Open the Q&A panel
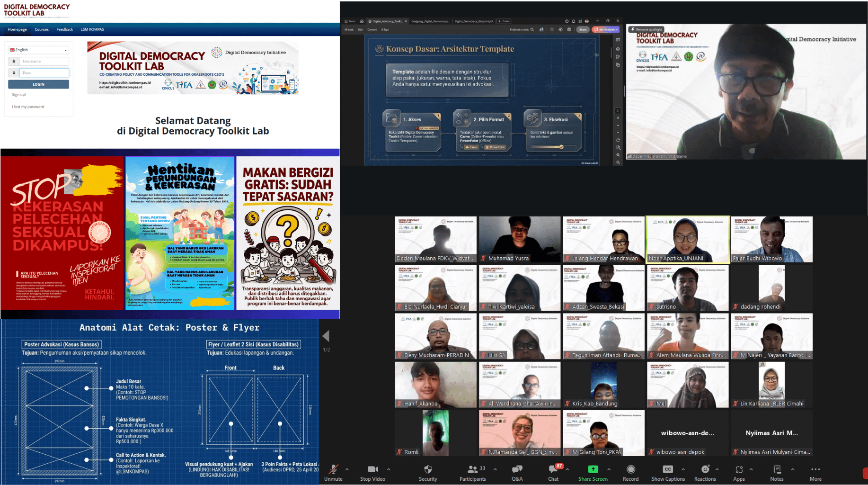868x485 pixels. 517,469
